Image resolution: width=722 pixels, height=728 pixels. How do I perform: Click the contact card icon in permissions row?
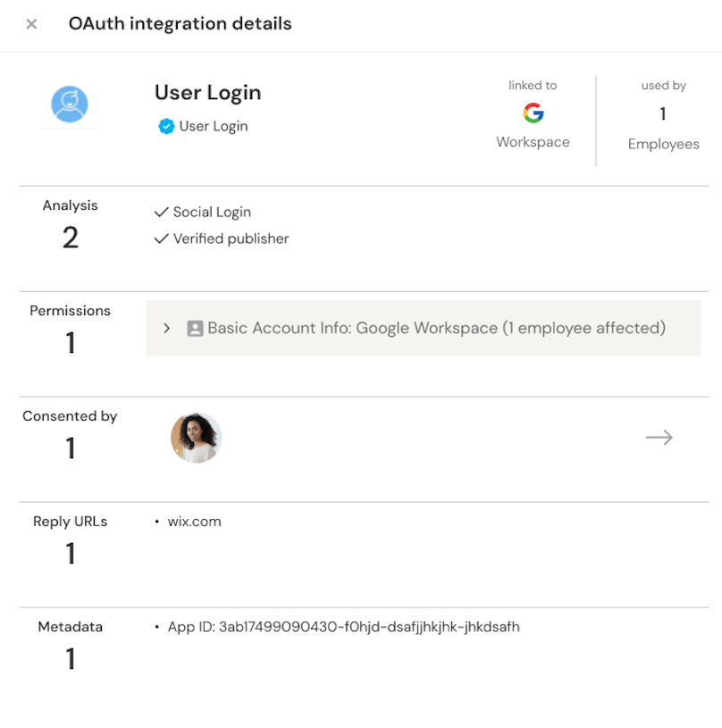(x=195, y=329)
